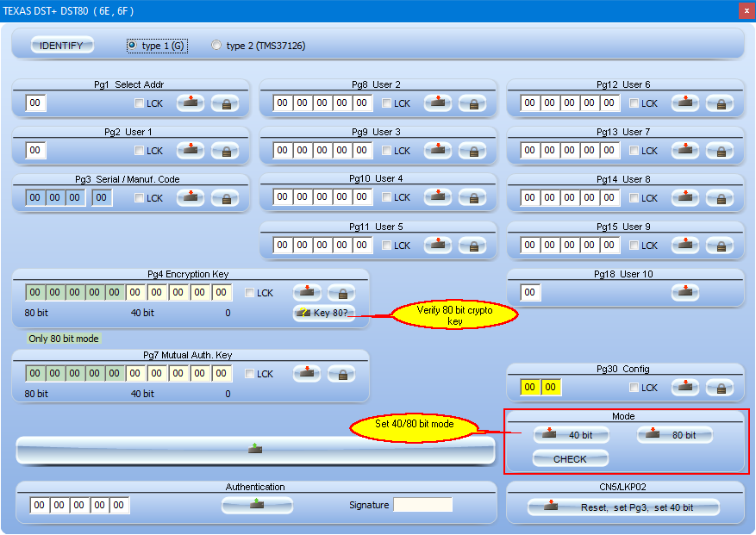Write the Pg11 User 5 page
Viewport: 756px width, 535px height.
pyautogui.click(x=438, y=246)
